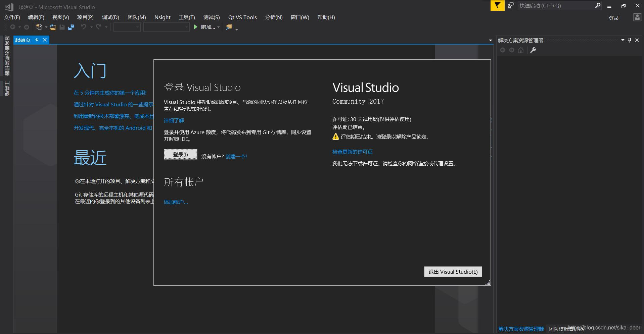Open the 视图(V) menu
Image resolution: width=644 pixels, height=334 pixels.
coord(61,17)
